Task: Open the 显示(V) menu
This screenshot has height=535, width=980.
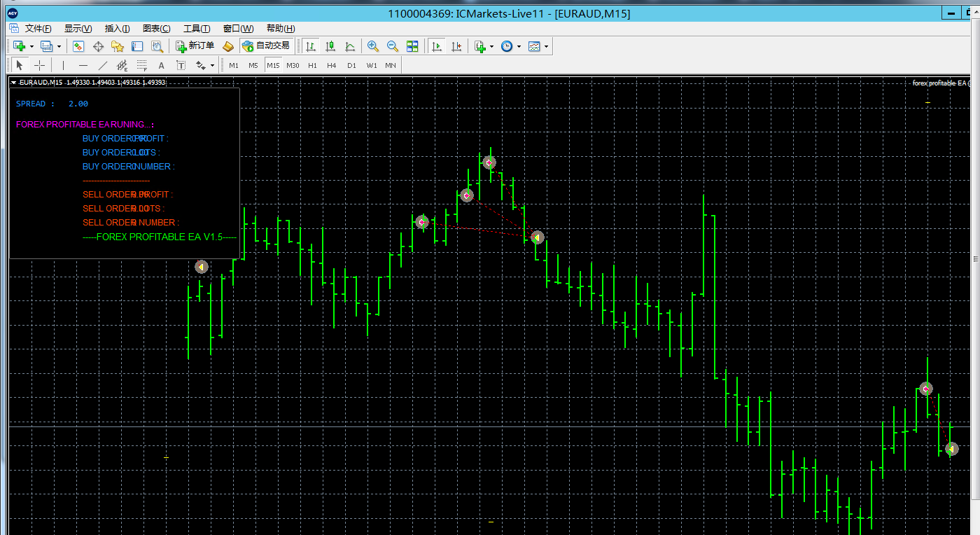Action: click(78, 29)
